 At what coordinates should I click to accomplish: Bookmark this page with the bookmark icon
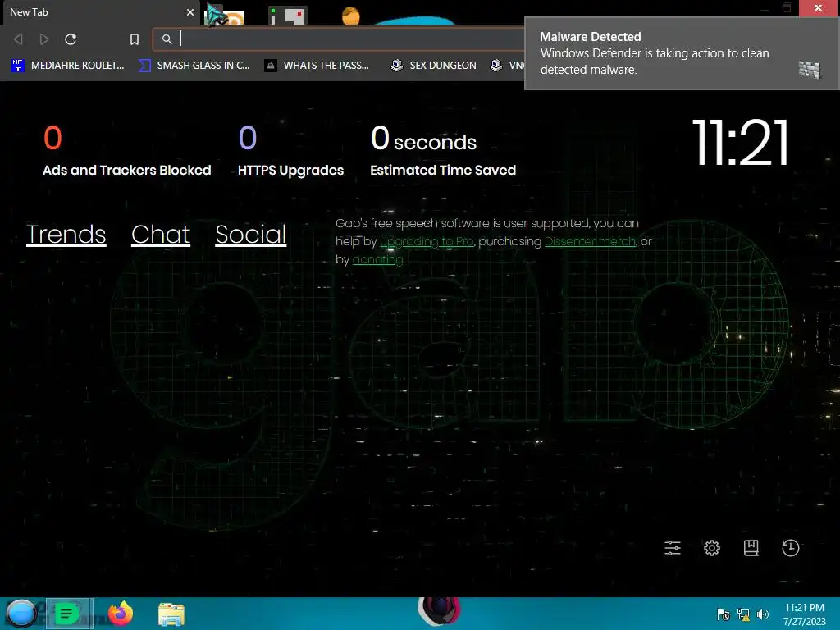[135, 39]
